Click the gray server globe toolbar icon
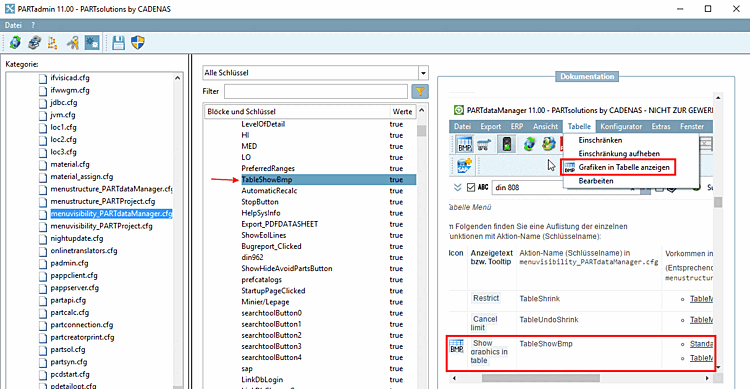Screen dimensions: 750x389 [34, 43]
